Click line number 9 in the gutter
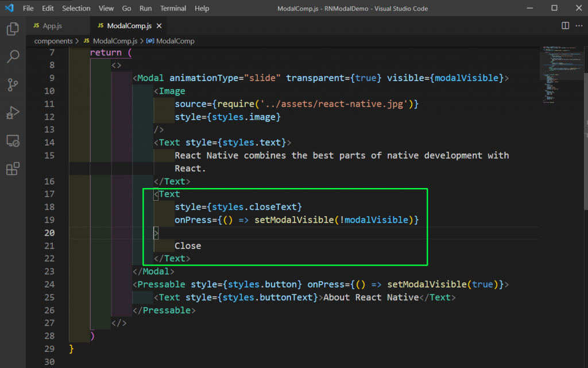Screen dimensions: 588x368 (52, 78)
